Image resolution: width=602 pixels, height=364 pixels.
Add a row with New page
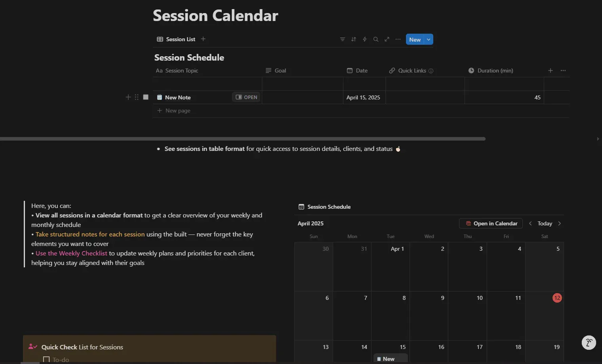point(174,111)
